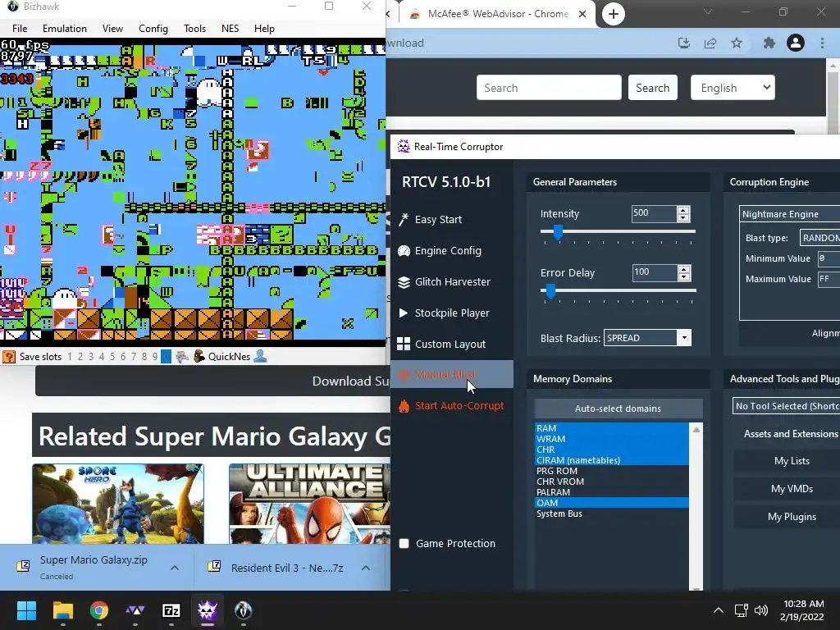
Task: Start Auto-Corrupt in RTCV
Action: [x=451, y=405]
